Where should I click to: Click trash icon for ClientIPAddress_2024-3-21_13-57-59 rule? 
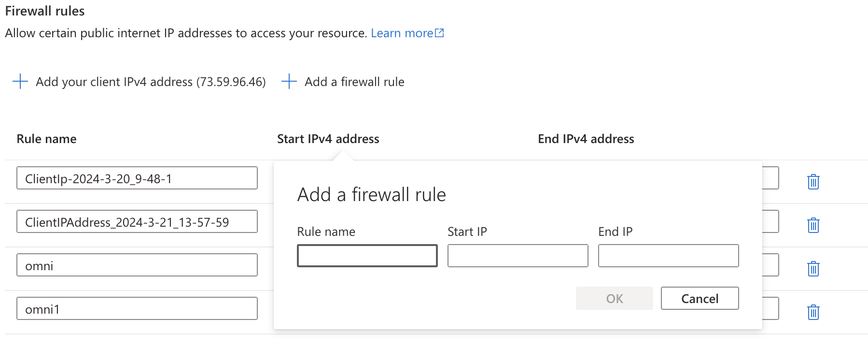point(813,225)
